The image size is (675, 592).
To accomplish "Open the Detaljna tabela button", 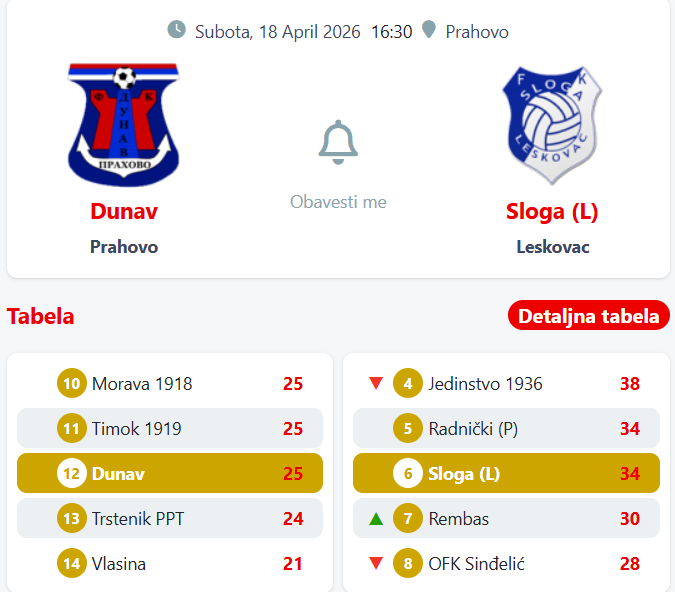I will pos(588,316).
